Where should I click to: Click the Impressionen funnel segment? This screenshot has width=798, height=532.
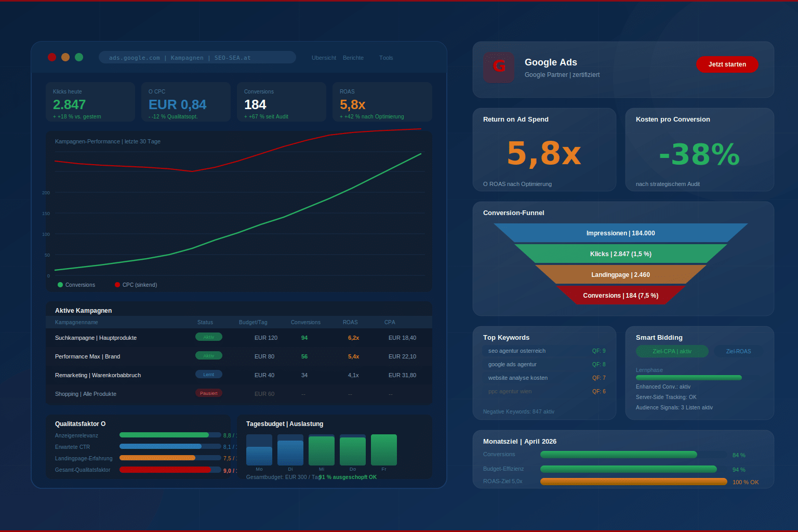[x=621, y=233]
